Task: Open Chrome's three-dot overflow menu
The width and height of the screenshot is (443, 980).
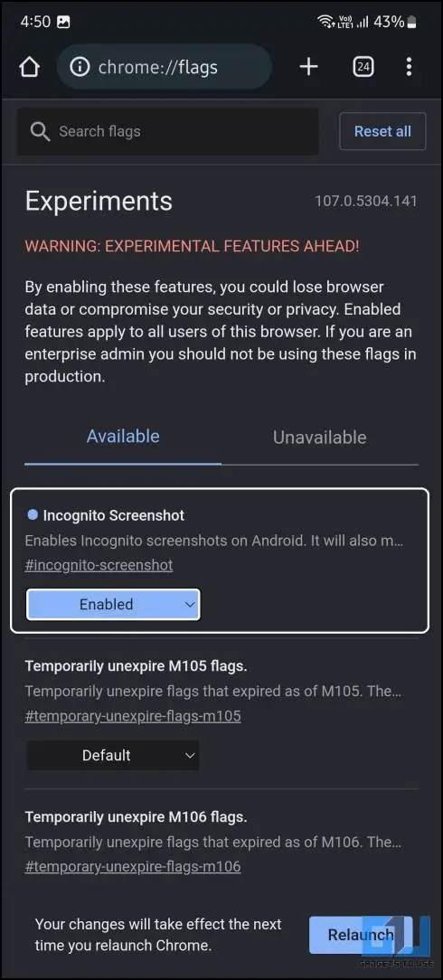Action: tap(409, 66)
